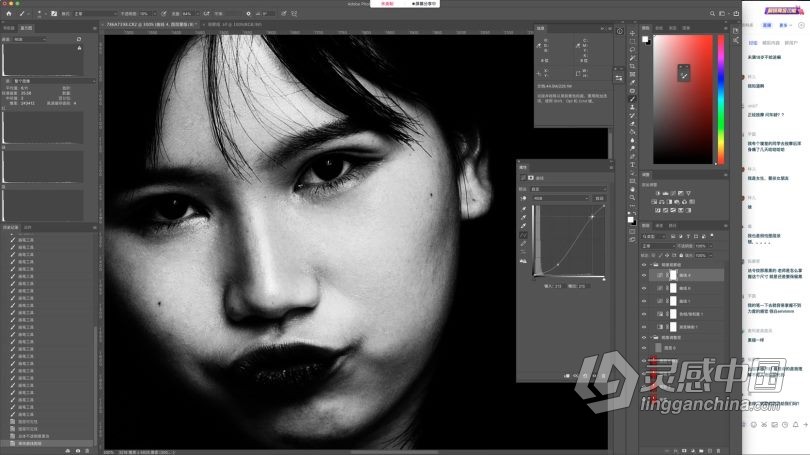Hide the selected 曲线 4 layer
The image size is (810, 455).
coord(644,275)
